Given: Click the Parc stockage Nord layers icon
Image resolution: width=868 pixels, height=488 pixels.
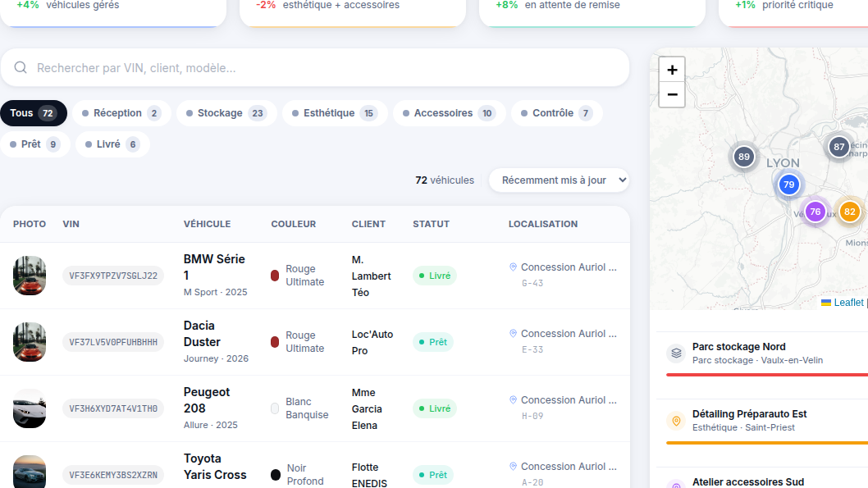Looking at the screenshot, I should (677, 353).
